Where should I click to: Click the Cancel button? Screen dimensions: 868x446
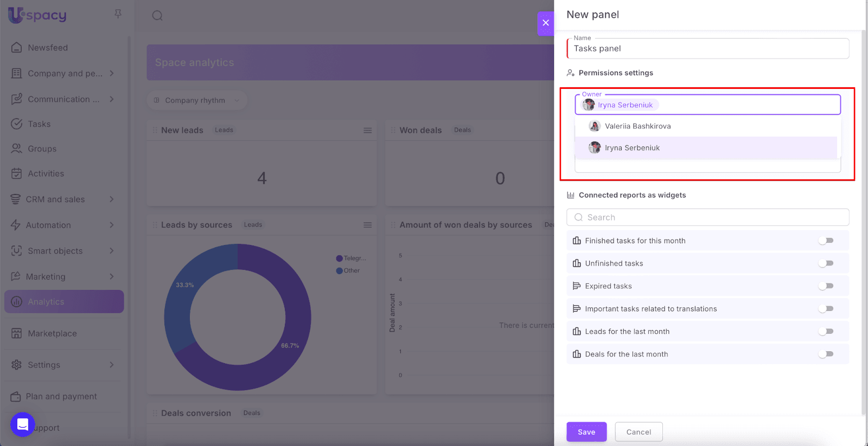(x=639, y=432)
